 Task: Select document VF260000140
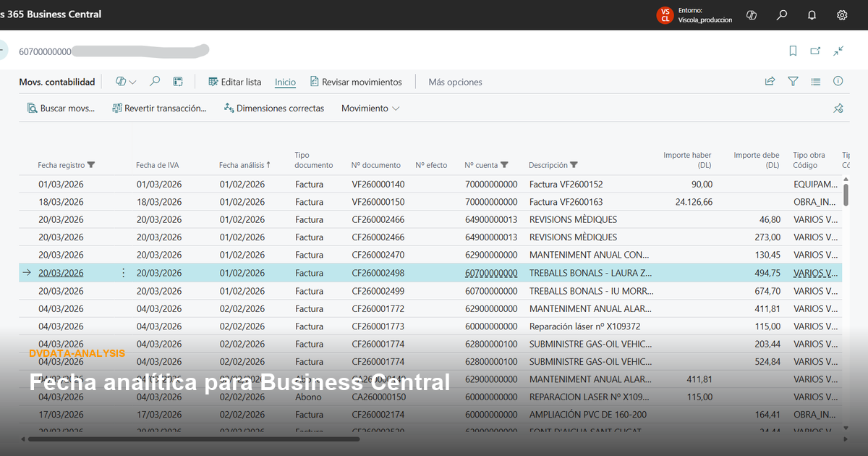[x=378, y=185]
